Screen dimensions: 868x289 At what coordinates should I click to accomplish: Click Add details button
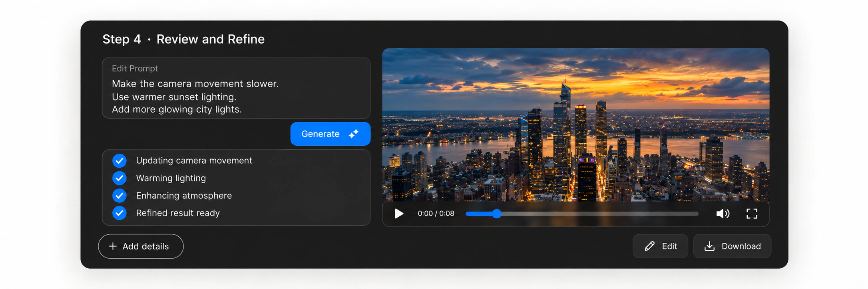coord(141,246)
